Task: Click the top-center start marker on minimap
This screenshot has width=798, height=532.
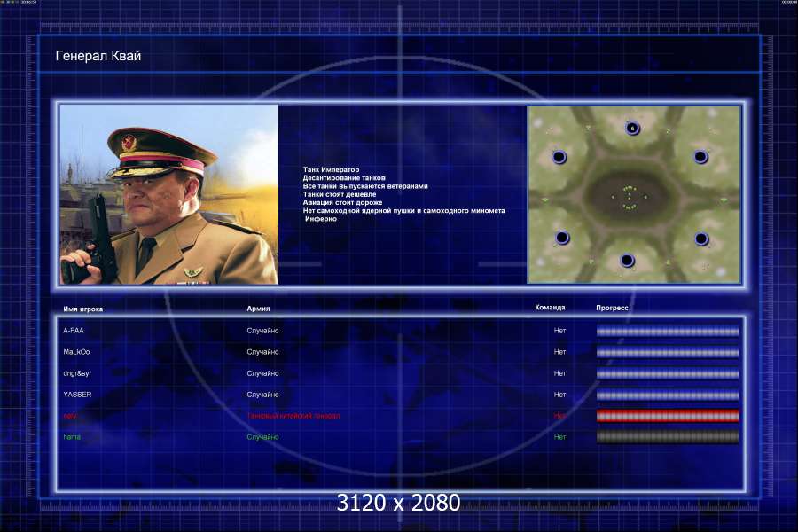Action: click(x=632, y=129)
